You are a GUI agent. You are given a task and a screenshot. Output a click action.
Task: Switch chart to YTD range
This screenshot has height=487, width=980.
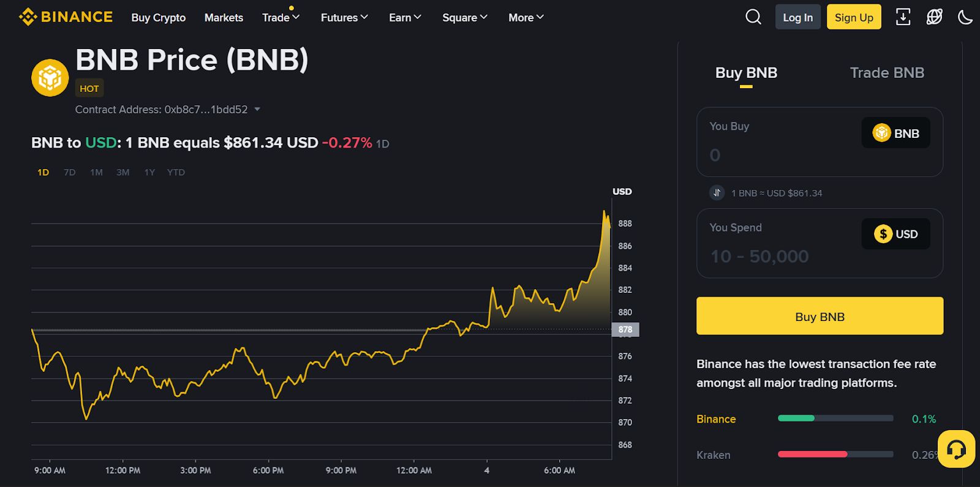point(176,172)
